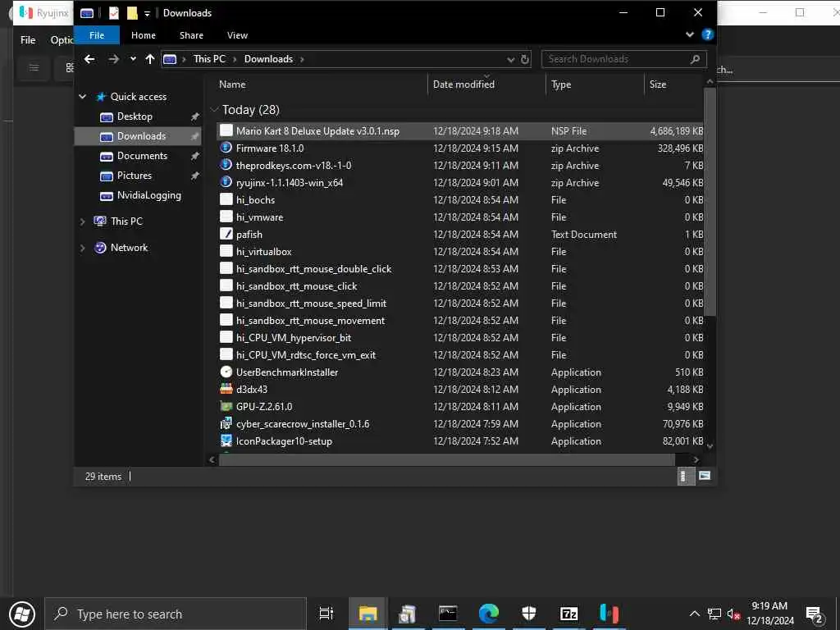
Task: Go up one folder level arrow
Action: [150, 59]
